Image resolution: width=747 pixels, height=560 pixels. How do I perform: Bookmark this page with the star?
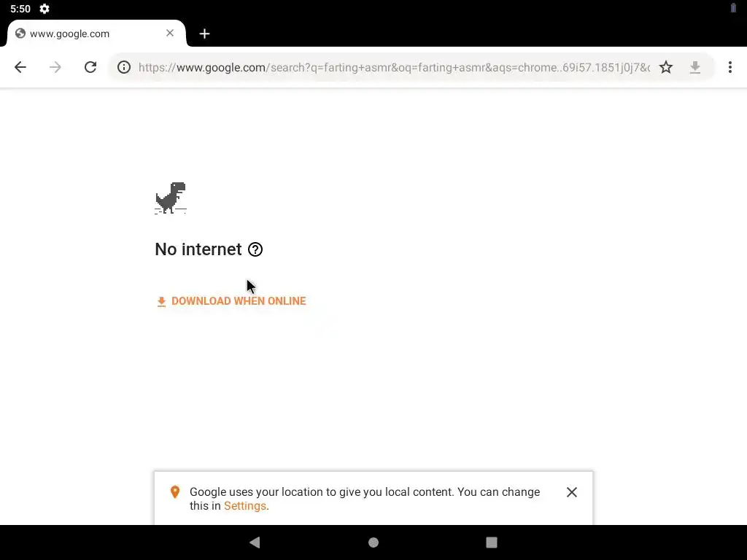pos(666,67)
